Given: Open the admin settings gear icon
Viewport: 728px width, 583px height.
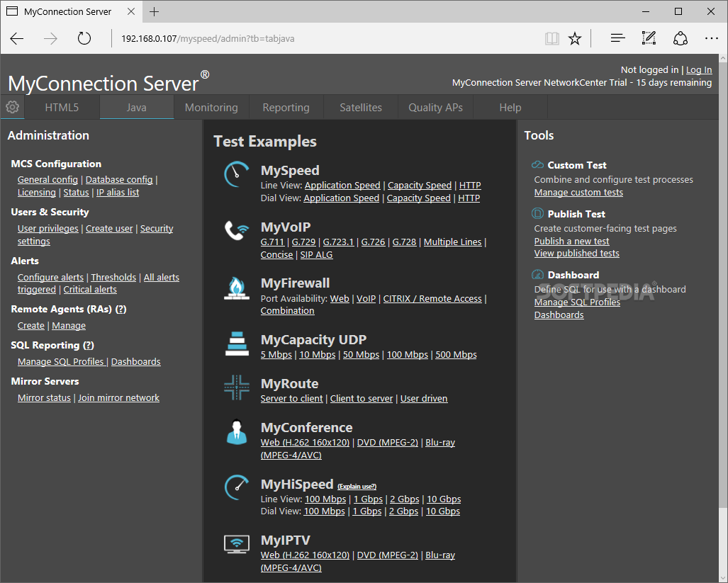Looking at the screenshot, I should 13,107.
